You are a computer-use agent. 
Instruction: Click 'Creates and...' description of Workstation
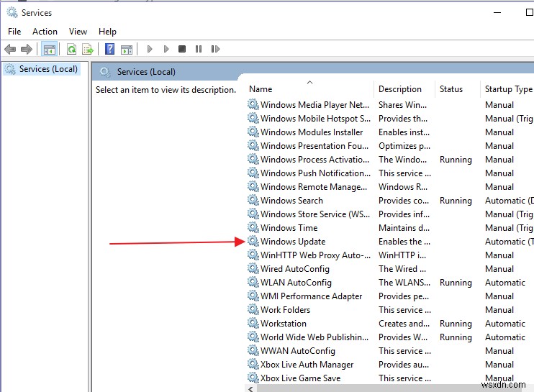tap(404, 323)
